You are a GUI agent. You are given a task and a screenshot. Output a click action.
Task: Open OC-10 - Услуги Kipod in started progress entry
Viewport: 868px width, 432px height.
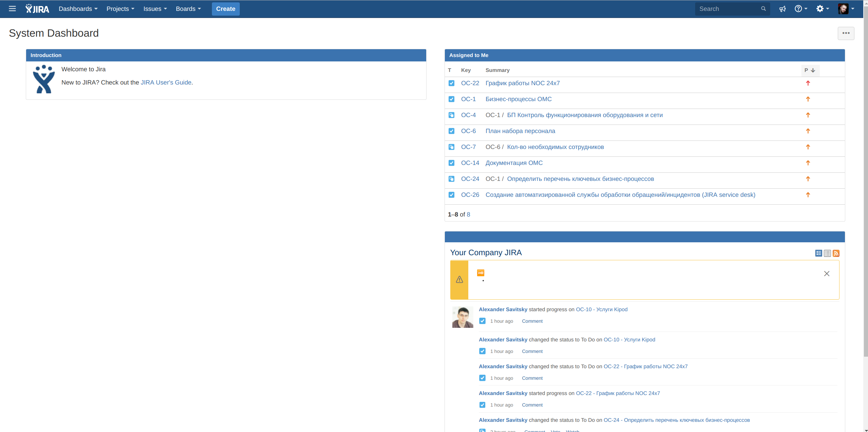pyautogui.click(x=601, y=309)
